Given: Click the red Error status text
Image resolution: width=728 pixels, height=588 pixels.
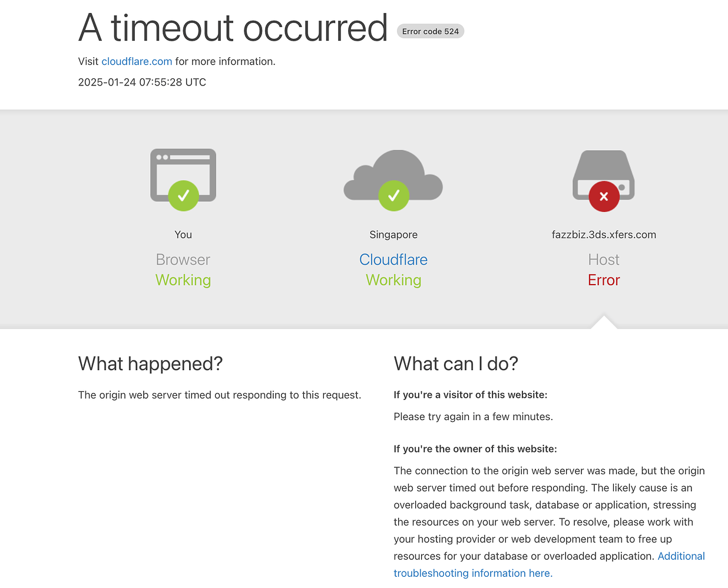Looking at the screenshot, I should (604, 280).
